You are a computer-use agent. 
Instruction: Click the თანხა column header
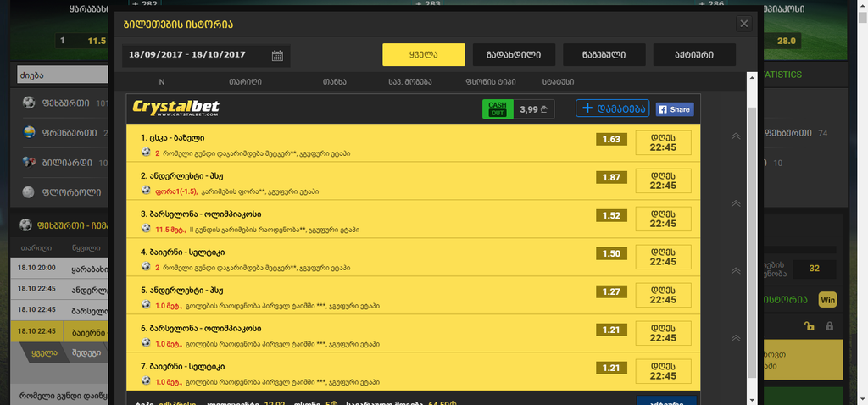[335, 82]
